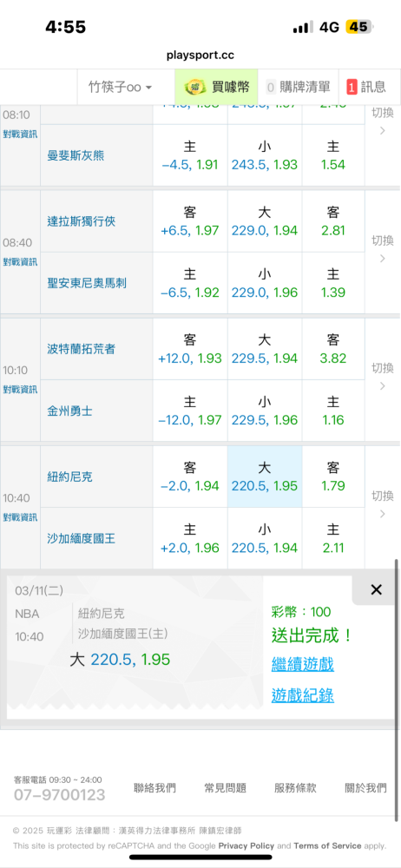Tap the 切換 arrow for Warriors game
401x868 pixels.
pos(382,377)
